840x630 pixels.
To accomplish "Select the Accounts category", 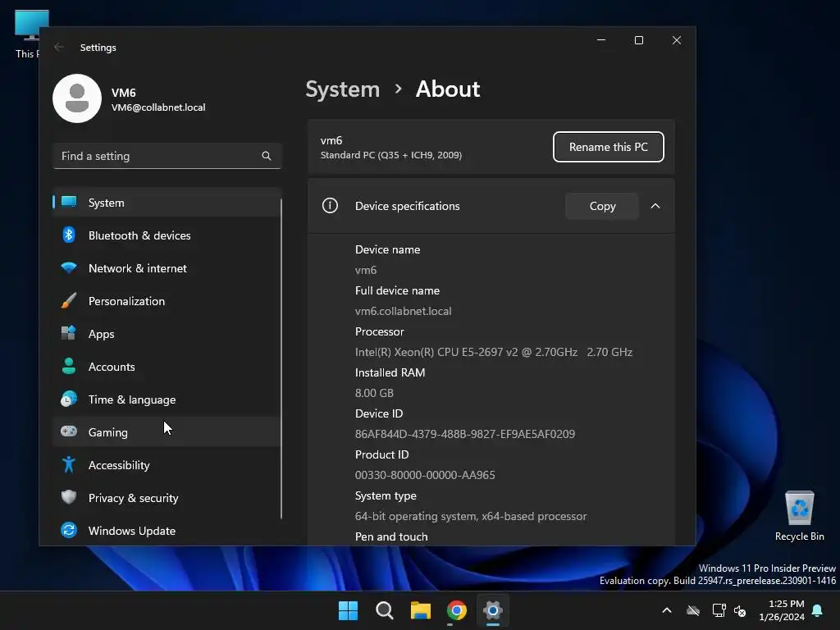I will click(x=167, y=367).
